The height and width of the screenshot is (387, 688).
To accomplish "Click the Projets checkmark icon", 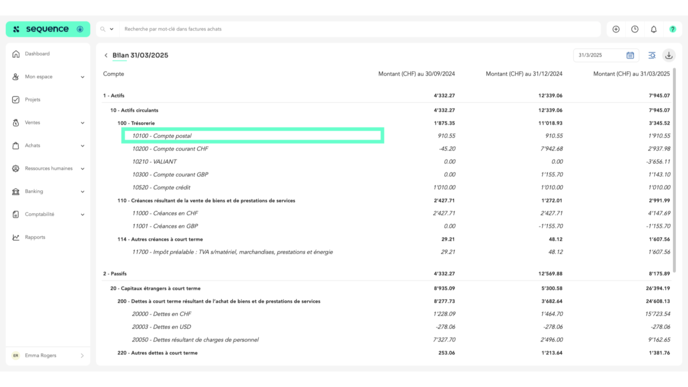I will click(x=16, y=100).
